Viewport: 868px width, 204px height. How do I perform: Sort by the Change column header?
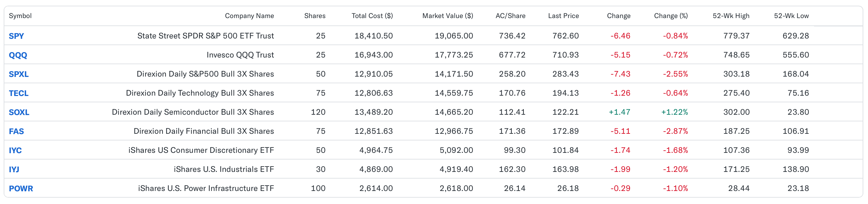coord(618,16)
